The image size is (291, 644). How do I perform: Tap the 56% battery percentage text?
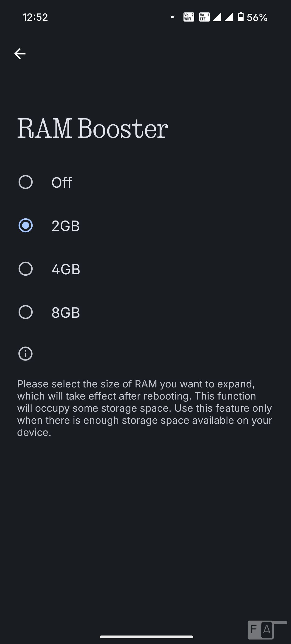[x=257, y=17]
